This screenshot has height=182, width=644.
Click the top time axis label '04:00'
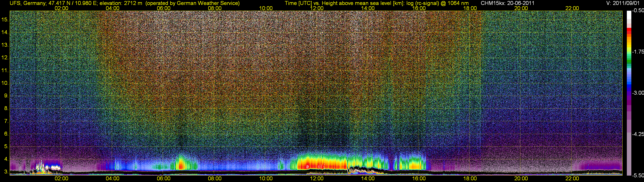(112, 8)
